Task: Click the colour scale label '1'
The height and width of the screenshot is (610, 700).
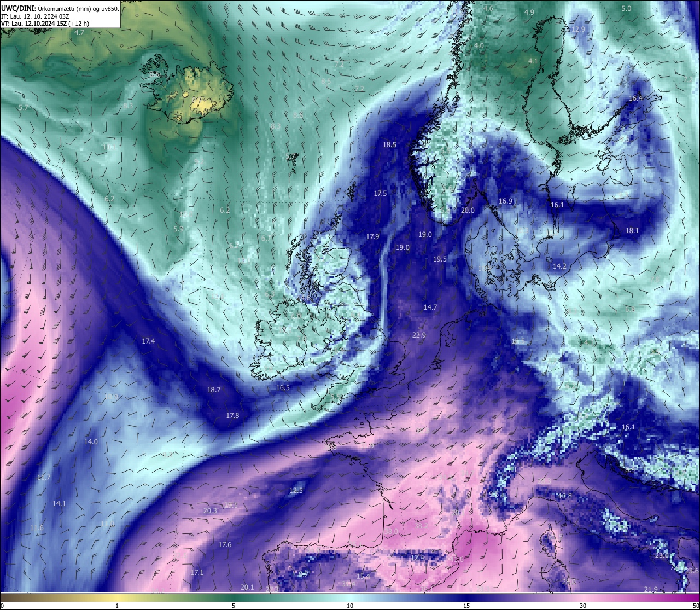Action: click(x=117, y=606)
